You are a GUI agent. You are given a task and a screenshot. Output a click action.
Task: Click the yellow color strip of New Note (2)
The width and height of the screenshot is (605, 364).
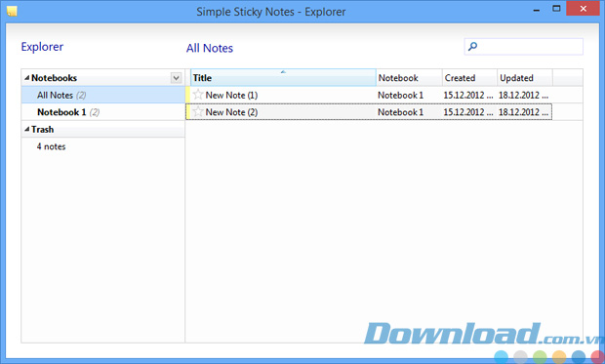point(188,112)
